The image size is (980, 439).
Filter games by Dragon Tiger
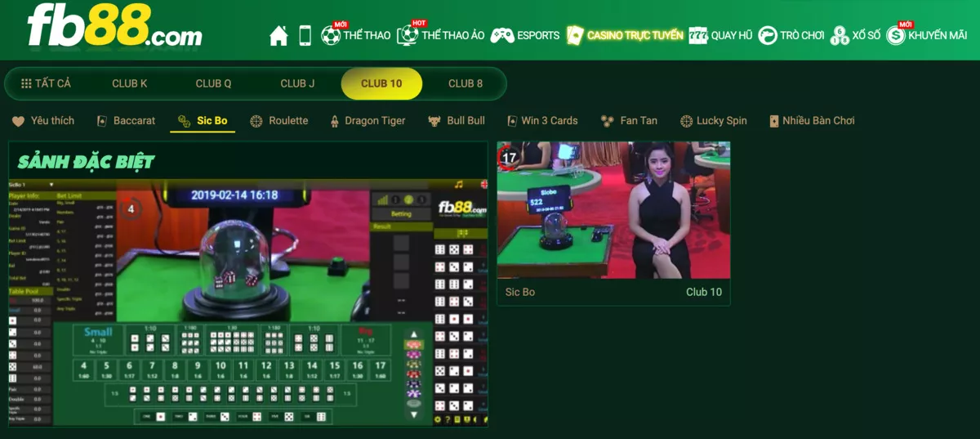click(367, 120)
